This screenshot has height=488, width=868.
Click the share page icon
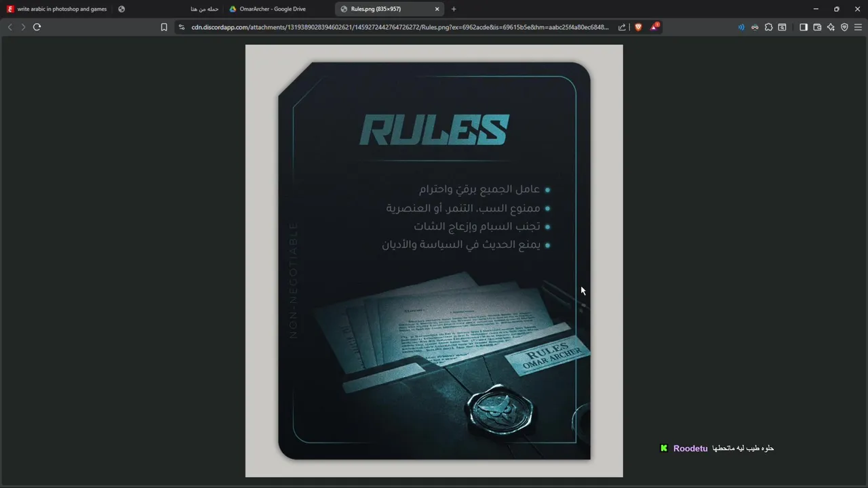tap(622, 27)
